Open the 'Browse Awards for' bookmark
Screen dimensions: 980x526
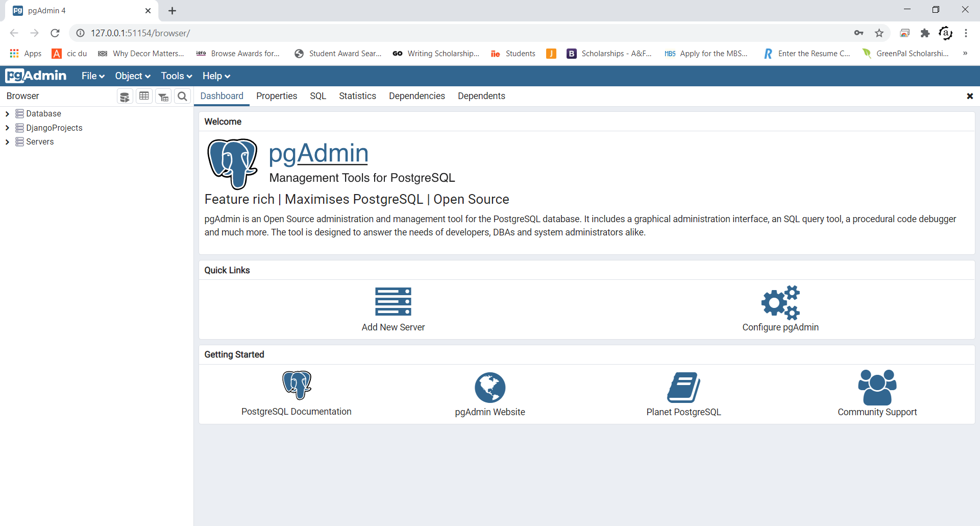pos(238,54)
